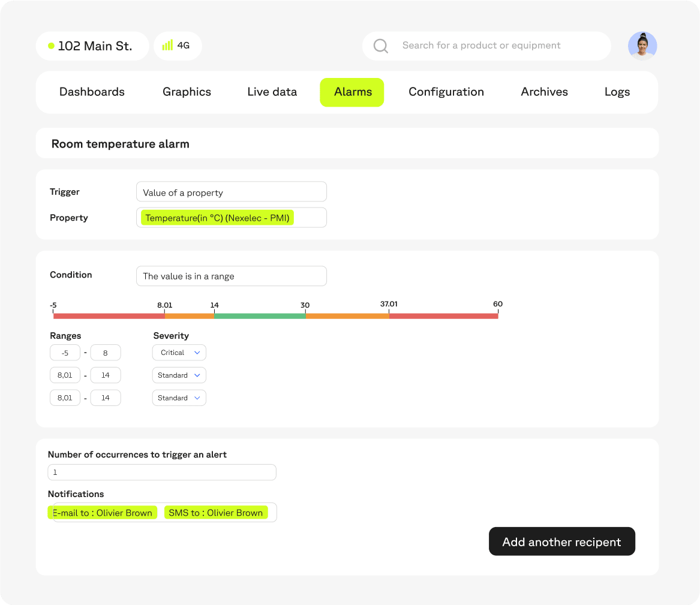
Task: Expand the Critical severity dropdown
Action: pos(179,353)
